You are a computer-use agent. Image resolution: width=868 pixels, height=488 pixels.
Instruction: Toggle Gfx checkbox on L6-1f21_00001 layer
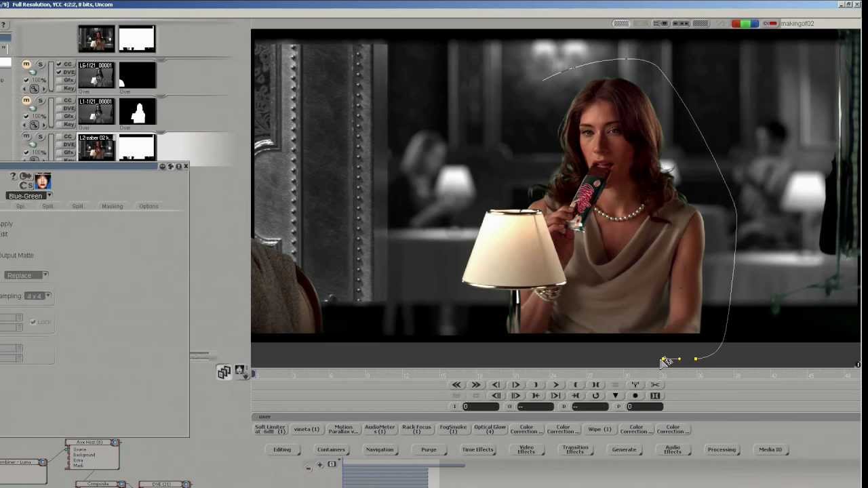59,81
